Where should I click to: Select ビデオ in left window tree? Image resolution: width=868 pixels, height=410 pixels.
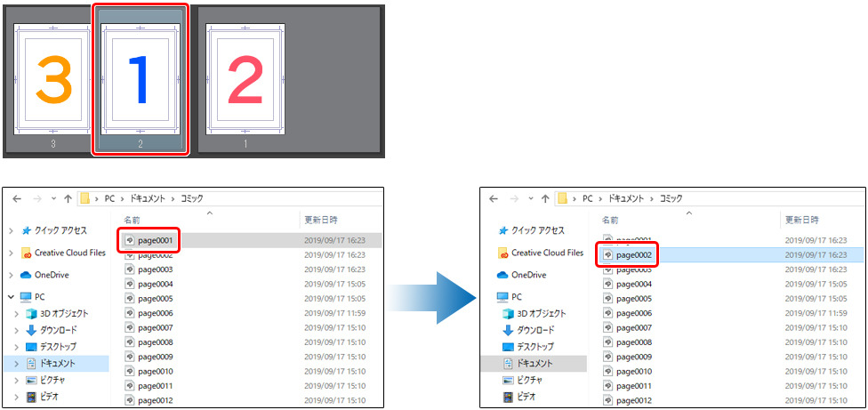pyautogui.click(x=49, y=397)
